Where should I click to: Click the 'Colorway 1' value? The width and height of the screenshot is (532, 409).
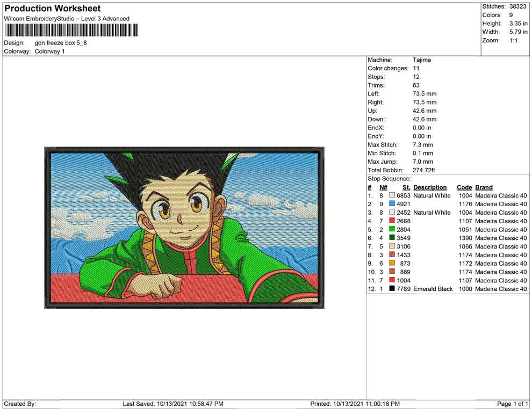point(49,52)
